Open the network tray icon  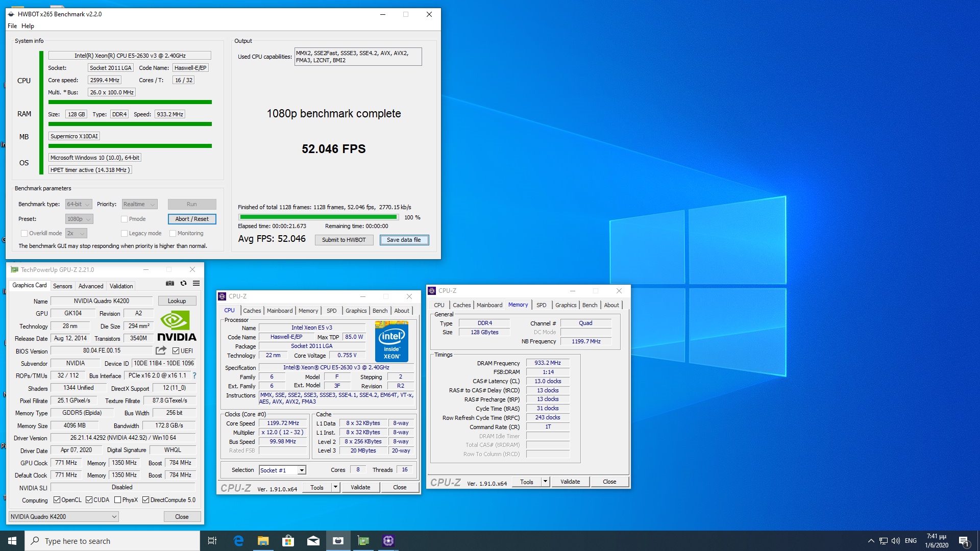coord(884,541)
